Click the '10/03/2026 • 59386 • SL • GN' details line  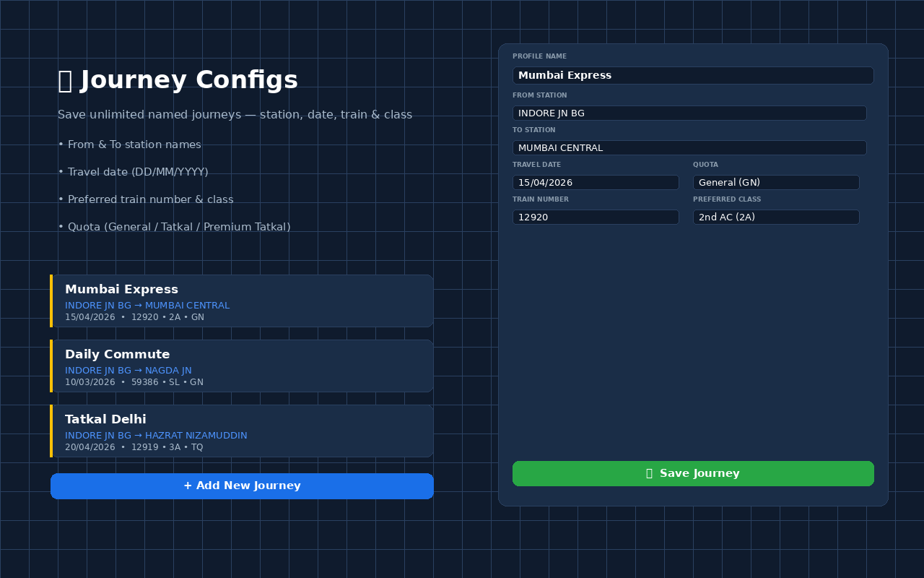point(134,382)
